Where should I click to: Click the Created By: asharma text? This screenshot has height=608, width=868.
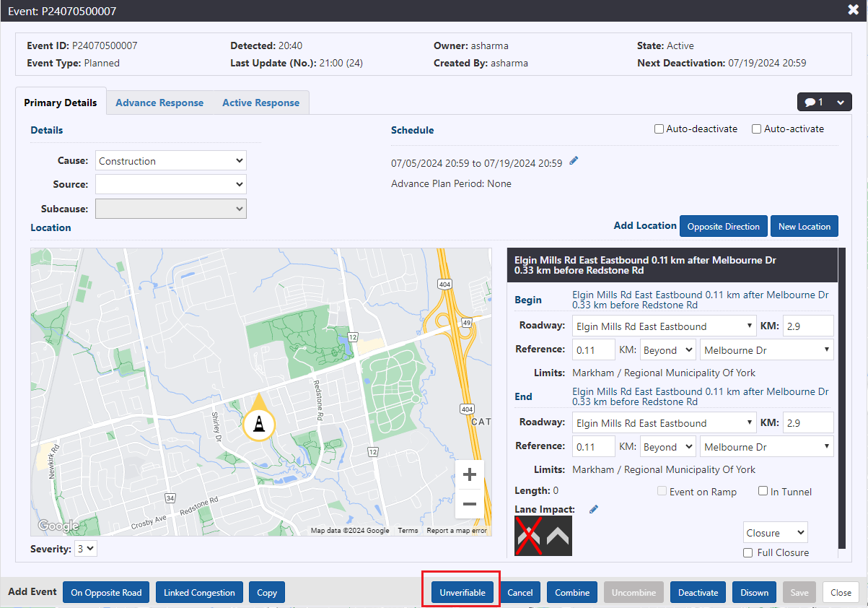pyautogui.click(x=481, y=63)
